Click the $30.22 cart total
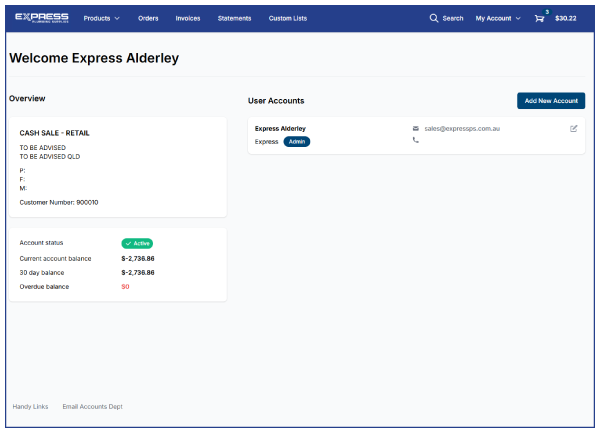This screenshot has height=433, width=600. (x=566, y=18)
